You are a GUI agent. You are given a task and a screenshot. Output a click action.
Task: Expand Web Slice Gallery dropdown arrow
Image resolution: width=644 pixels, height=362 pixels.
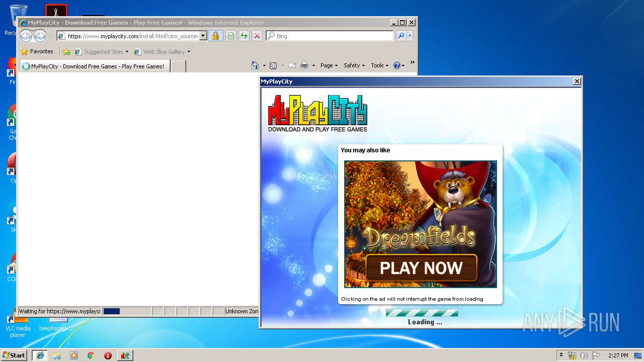coord(189,52)
